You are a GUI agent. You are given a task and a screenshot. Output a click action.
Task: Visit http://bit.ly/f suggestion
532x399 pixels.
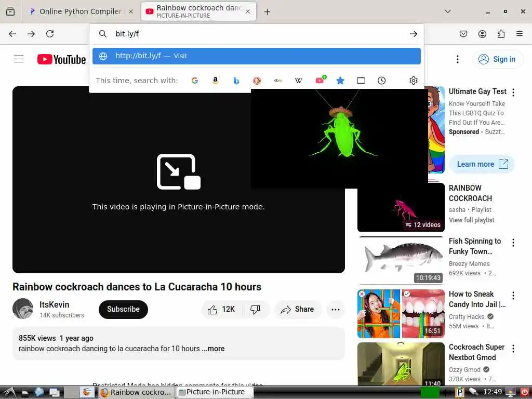(x=257, y=56)
